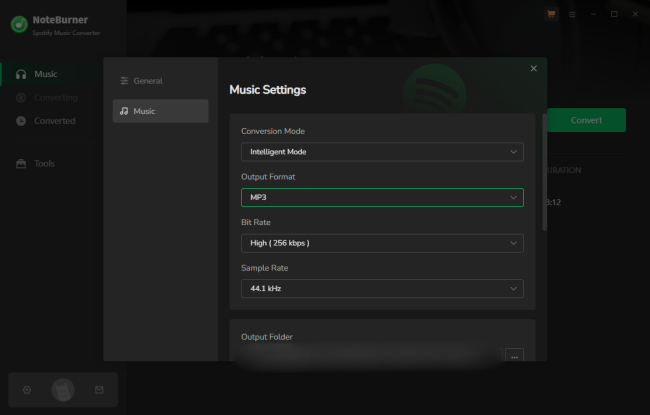
Task: Minimize the NoteBurner window
Action: 593,14
